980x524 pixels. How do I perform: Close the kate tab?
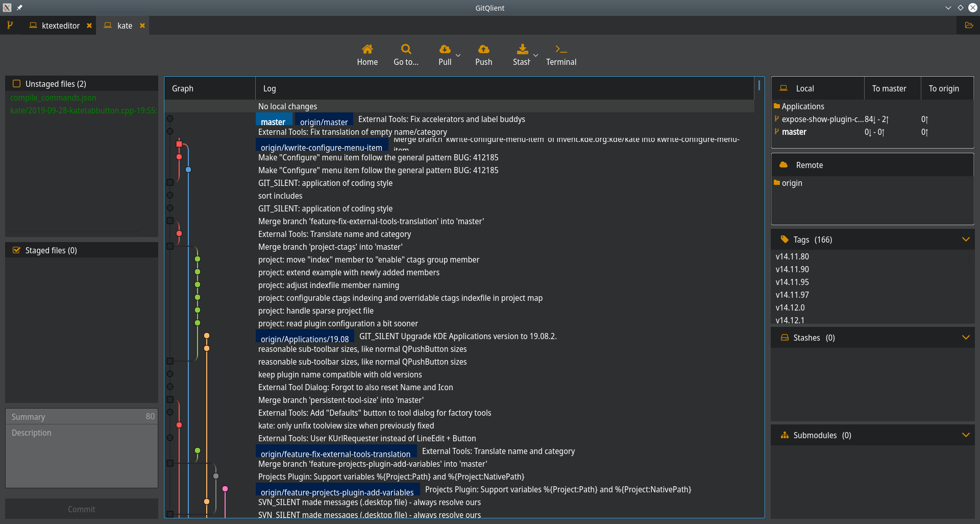pos(142,26)
